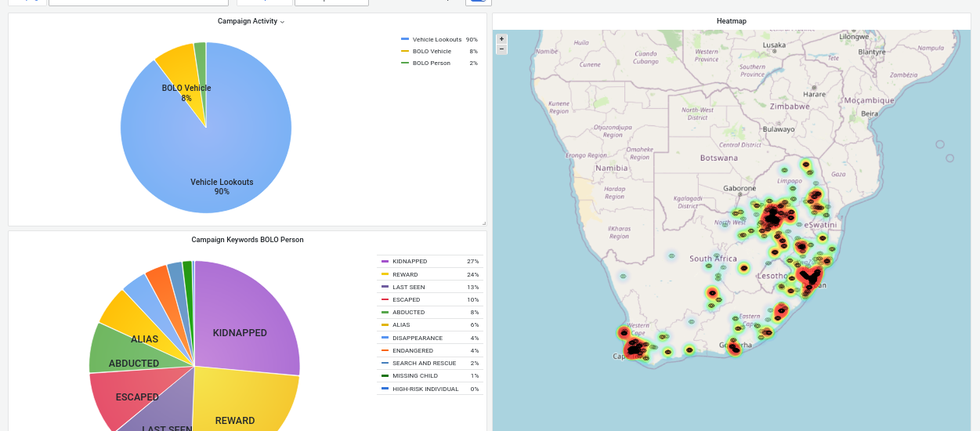Screen dimensions: 980x431
Task: Click the resize handle of Campaign Activity panel
Action: [484, 223]
